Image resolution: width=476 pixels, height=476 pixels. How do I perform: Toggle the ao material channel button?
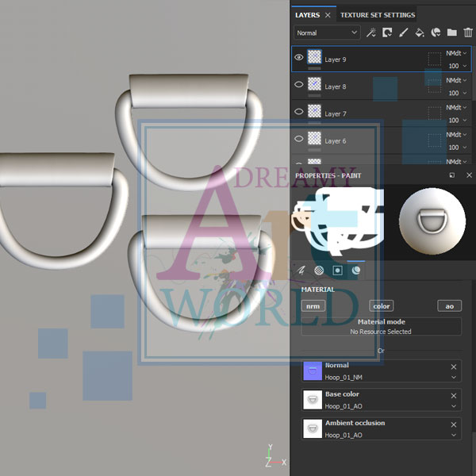coord(449,306)
